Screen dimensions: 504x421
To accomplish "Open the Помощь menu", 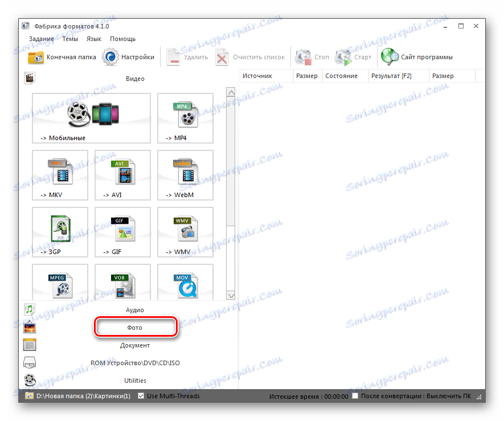I will (123, 39).
